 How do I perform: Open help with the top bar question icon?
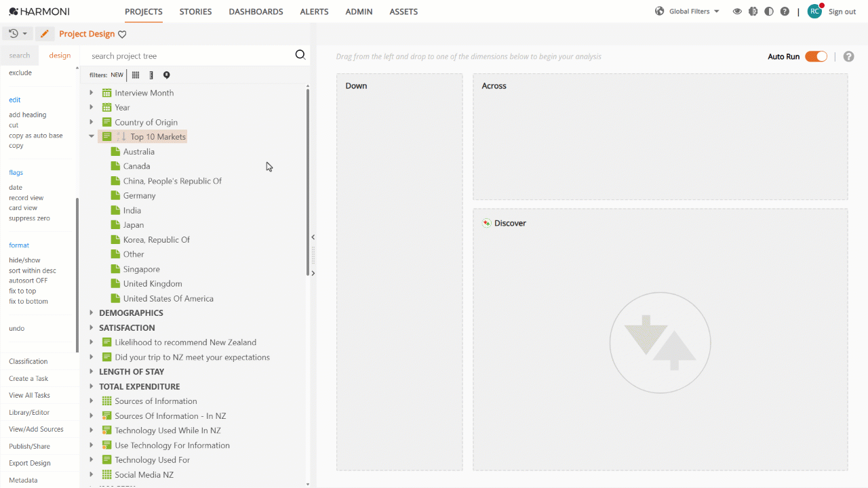coord(785,12)
